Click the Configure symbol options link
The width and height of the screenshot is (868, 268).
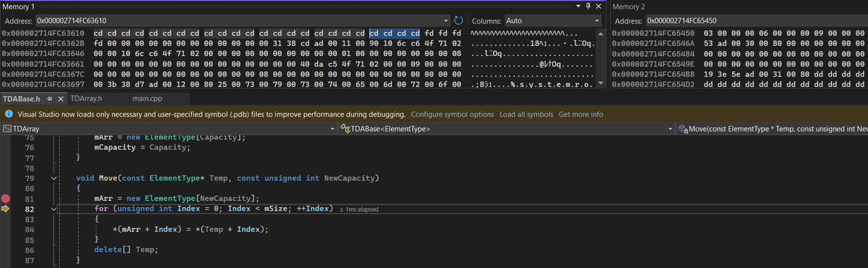(x=452, y=114)
